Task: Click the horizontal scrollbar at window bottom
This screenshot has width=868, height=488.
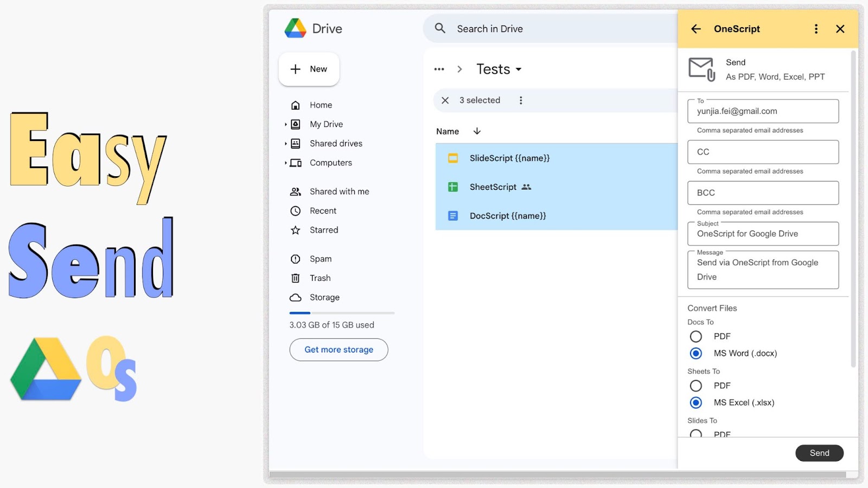Action: (x=558, y=475)
